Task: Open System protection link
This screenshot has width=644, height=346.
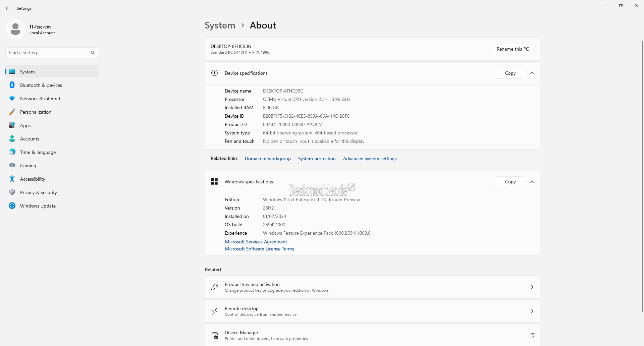Action: coord(317,159)
